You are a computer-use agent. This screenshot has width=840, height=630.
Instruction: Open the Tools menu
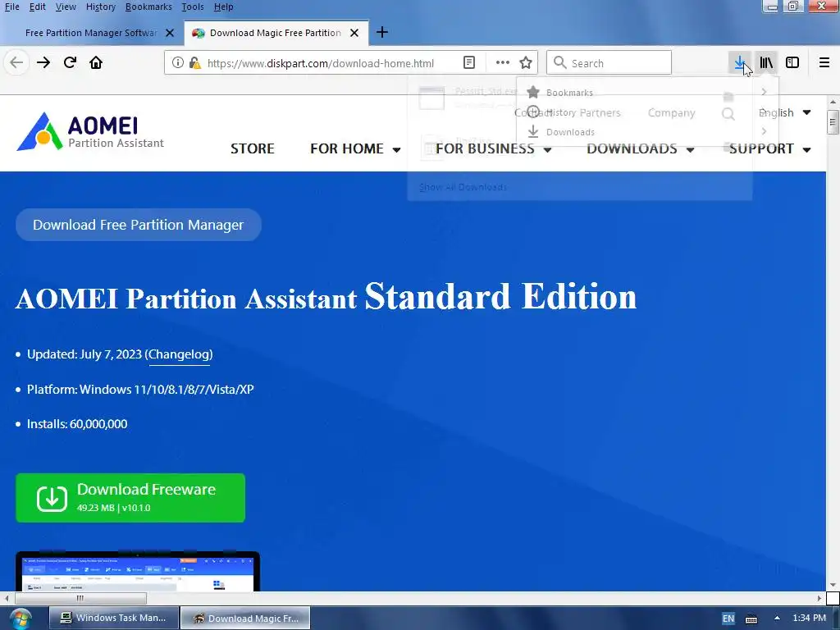click(192, 7)
